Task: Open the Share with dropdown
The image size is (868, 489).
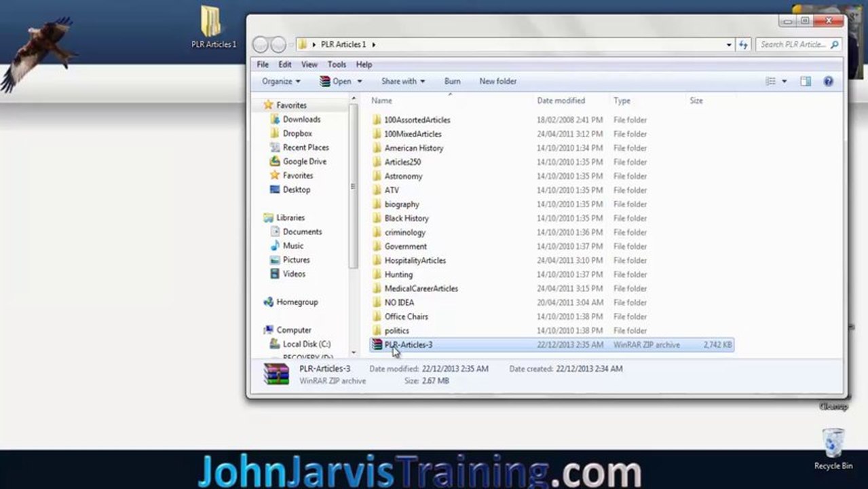Action: [x=403, y=81]
